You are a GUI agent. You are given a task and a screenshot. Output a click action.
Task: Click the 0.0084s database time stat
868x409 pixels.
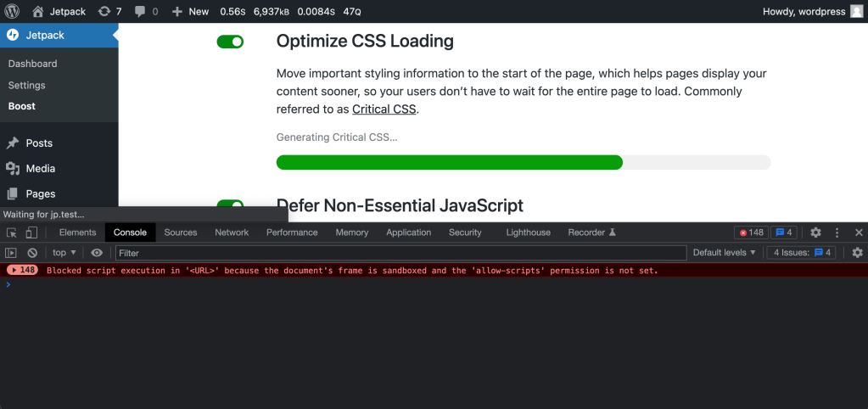coord(316,11)
